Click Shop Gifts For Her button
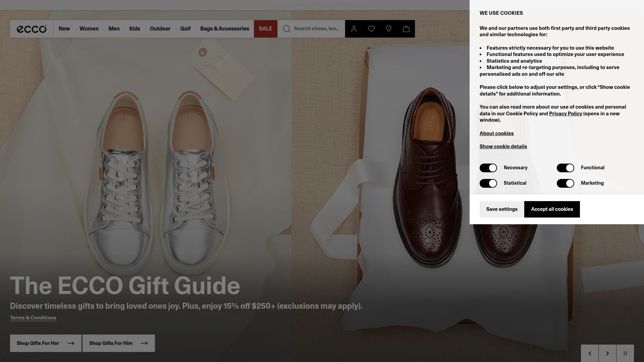The width and height of the screenshot is (644, 362). (46, 343)
